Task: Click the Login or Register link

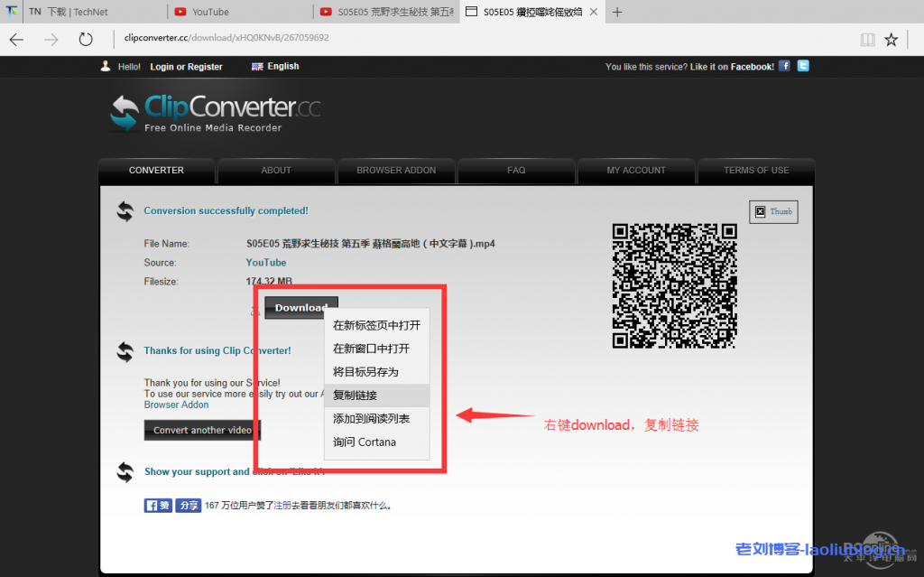Action: click(x=186, y=67)
